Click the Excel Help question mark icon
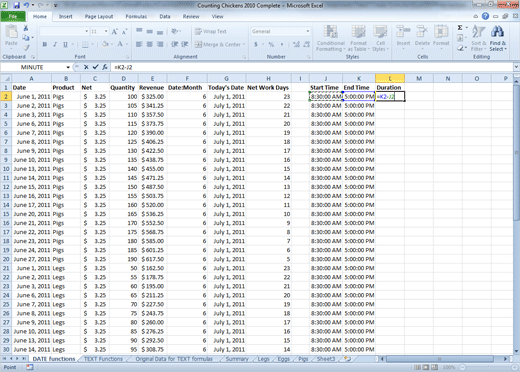Screen dimensions: 520x372 485,16
